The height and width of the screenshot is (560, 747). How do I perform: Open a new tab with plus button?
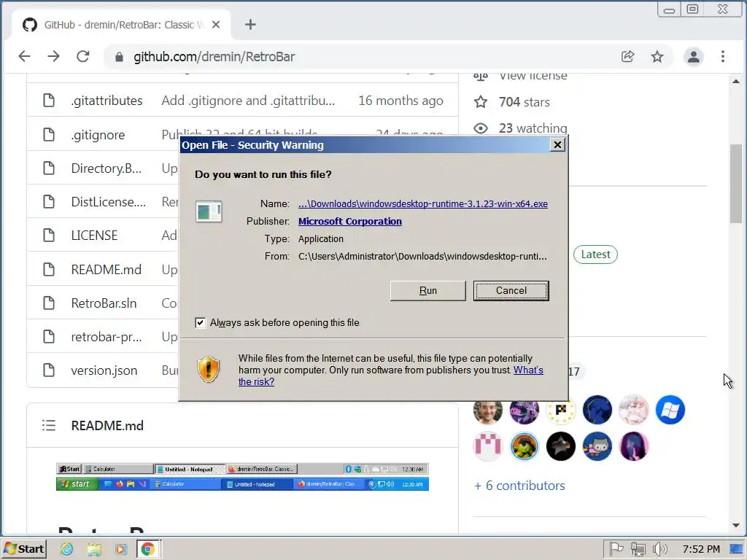[251, 25]
